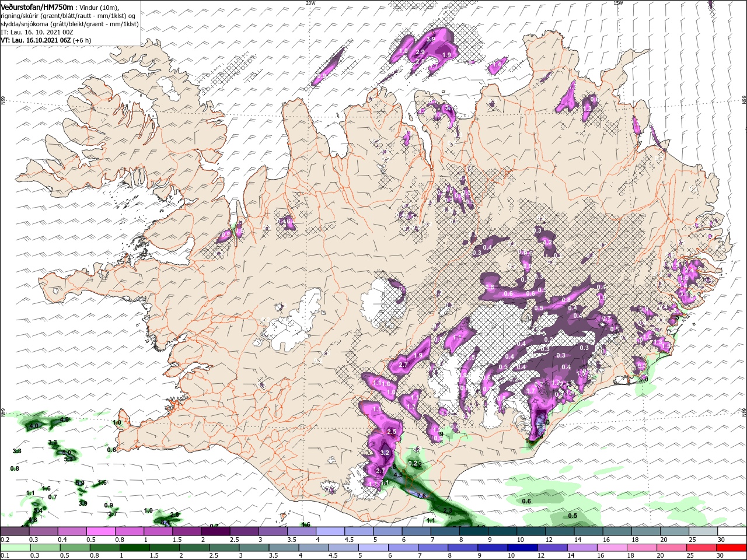Pick upper legend bright pink swatch 0.5 to 0.8

pos(100,531)
